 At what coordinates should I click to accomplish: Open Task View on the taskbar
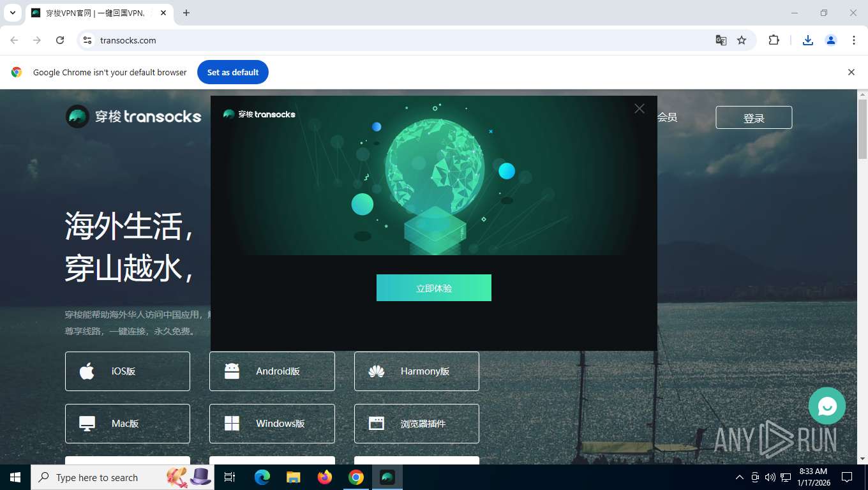tap(230, 477)
